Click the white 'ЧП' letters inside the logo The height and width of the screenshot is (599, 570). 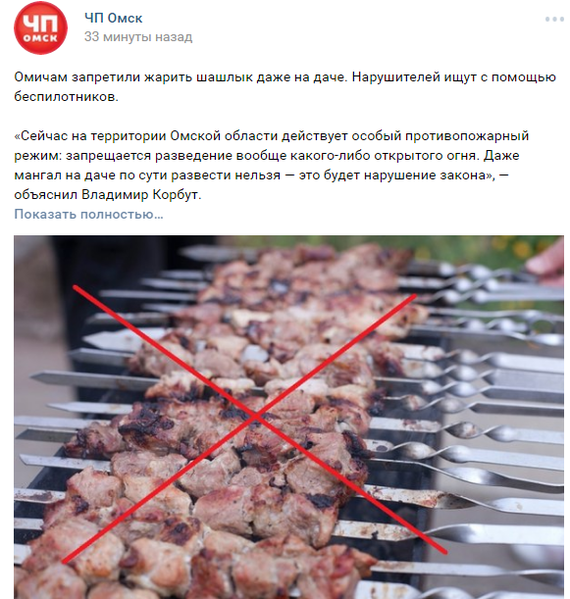pos(40,24)
